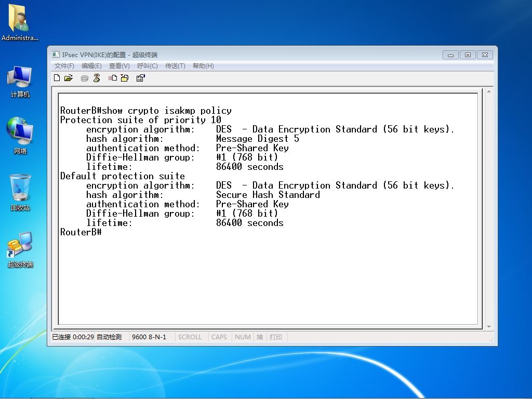The width and height of the screenshot is (532, 399).
Task: Click the 'Message Digest 5' value
Action: pos(258,138)
